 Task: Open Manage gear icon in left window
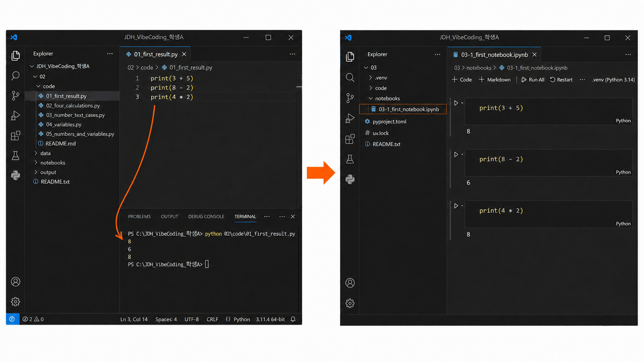pyautogui.click(x=15, y=302)
